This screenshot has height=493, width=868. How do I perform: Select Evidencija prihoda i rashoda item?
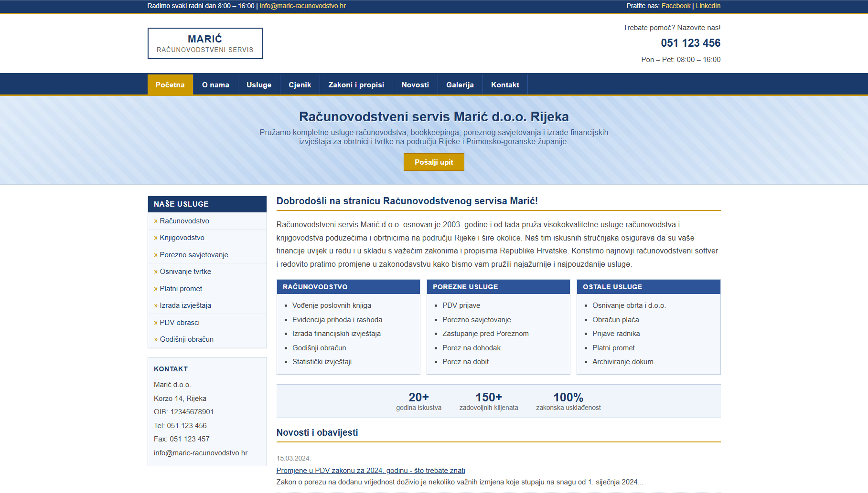pos(337,320)
